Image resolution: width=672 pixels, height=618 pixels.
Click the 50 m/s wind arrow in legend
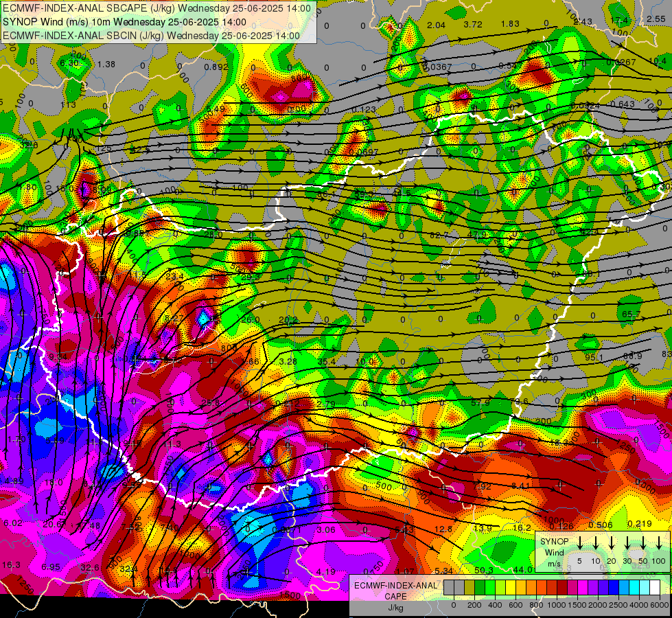pos(643,543)
